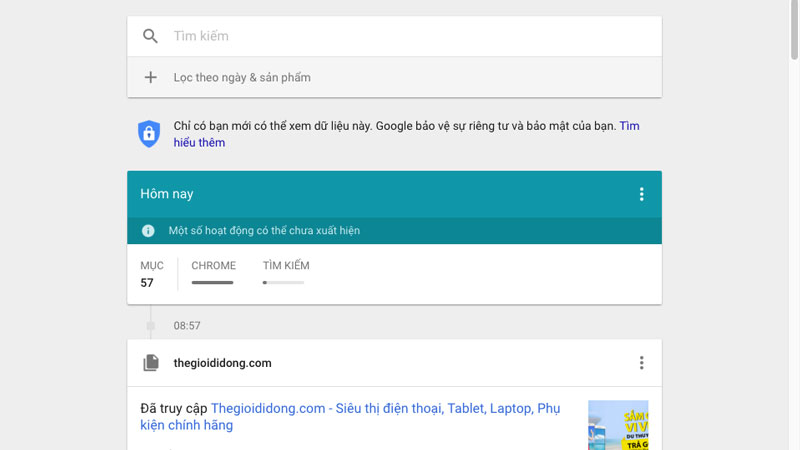Click the magnifying glass search icon
The width and height of the screenshot is (800, 450).
(x=150, y=36)
